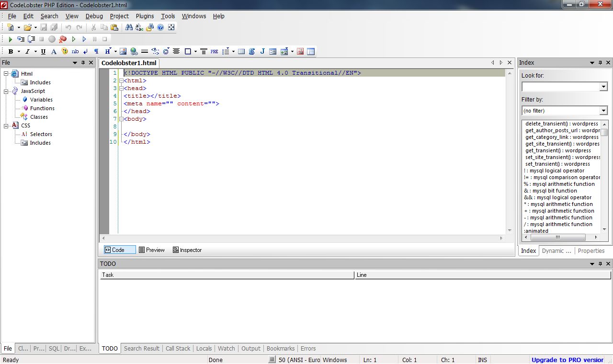Collapse the Html tree node
The height and width of the screenshot is (364, 613).
pyautogui.click(x=6, y=74)
